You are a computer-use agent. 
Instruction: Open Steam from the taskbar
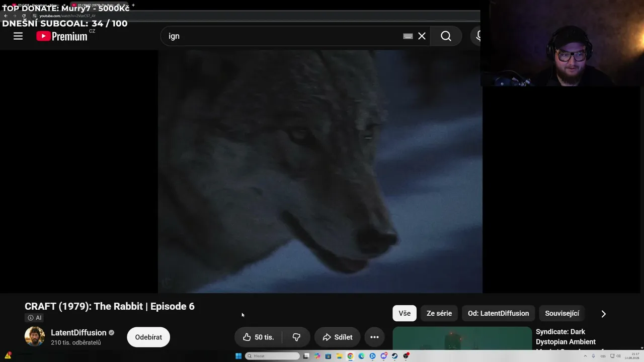394,356
